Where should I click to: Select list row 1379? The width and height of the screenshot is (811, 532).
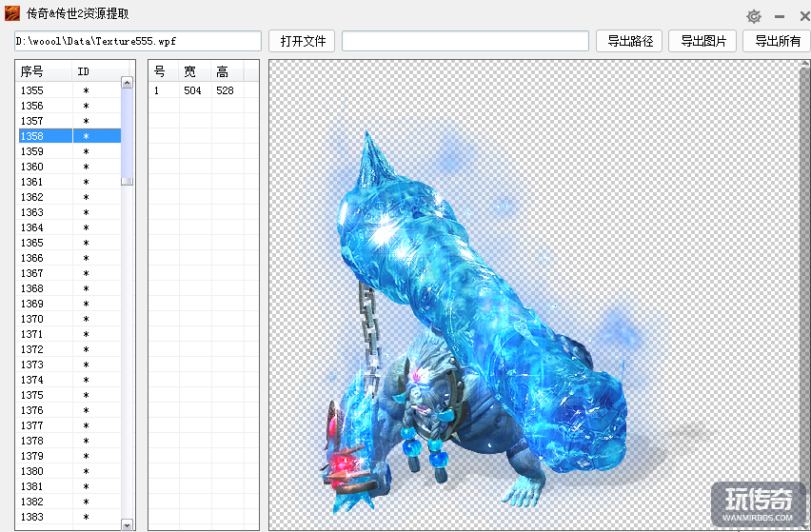[69, 456]
